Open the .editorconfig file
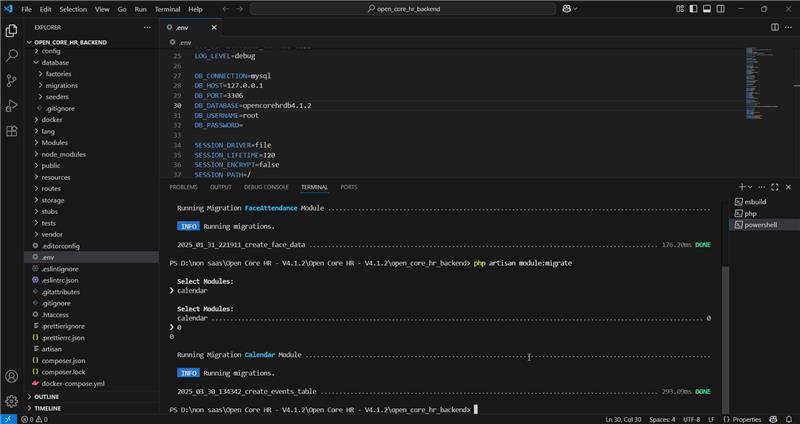The image size is (800, 424). (x=92, y=246)
